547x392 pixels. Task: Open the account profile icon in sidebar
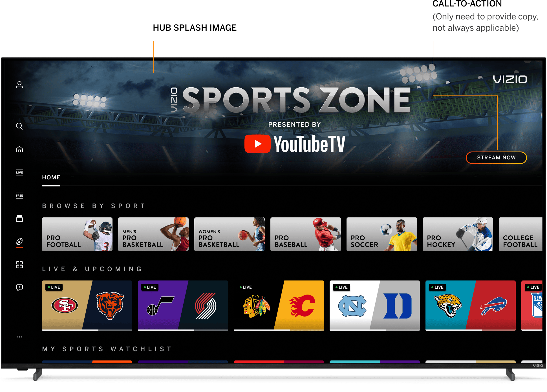pos(20,84)
